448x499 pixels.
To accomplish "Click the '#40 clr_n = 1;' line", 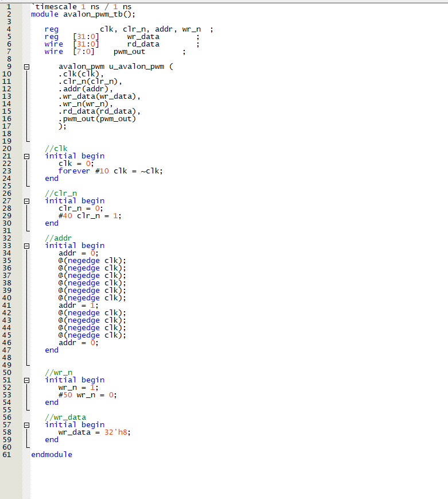I will click(90, 216).
